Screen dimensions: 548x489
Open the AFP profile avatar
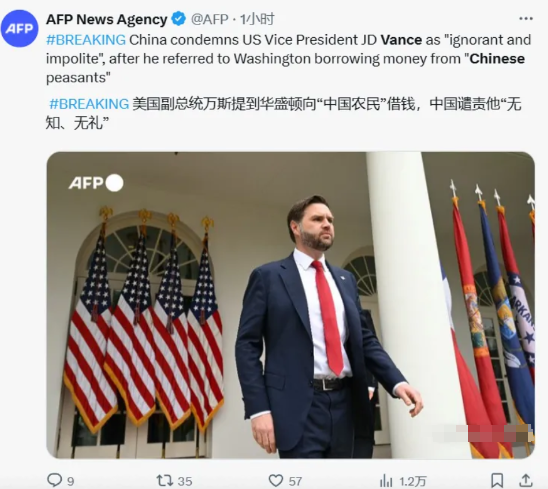tap(20, 28)
